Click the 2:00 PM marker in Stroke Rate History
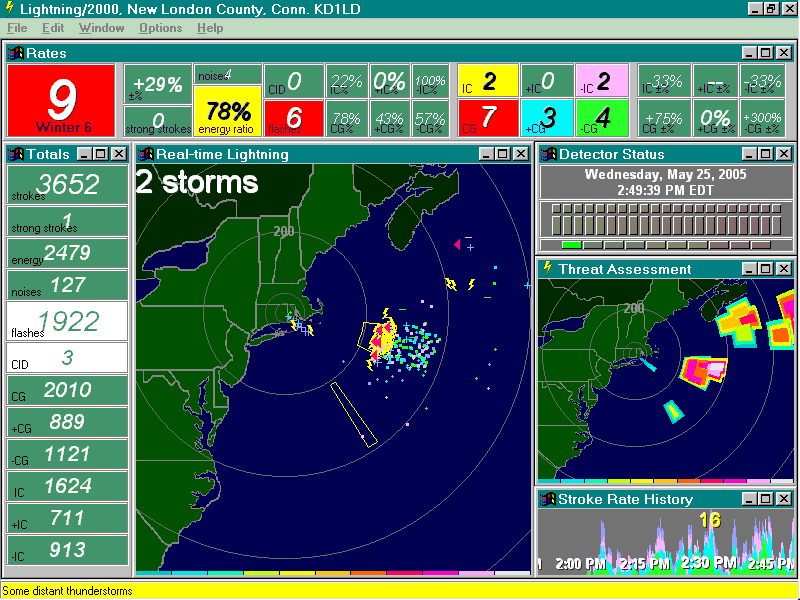Viewport: 800px width, 600px height. 581,564
